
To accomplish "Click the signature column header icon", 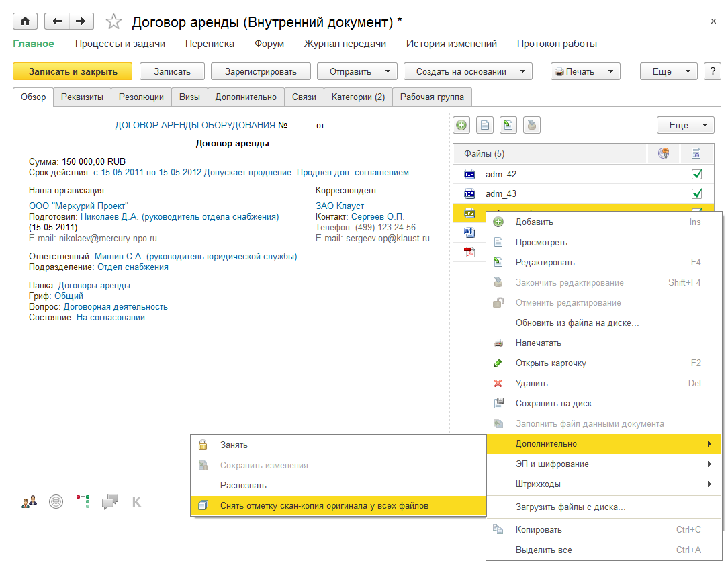I will point(664,153).
